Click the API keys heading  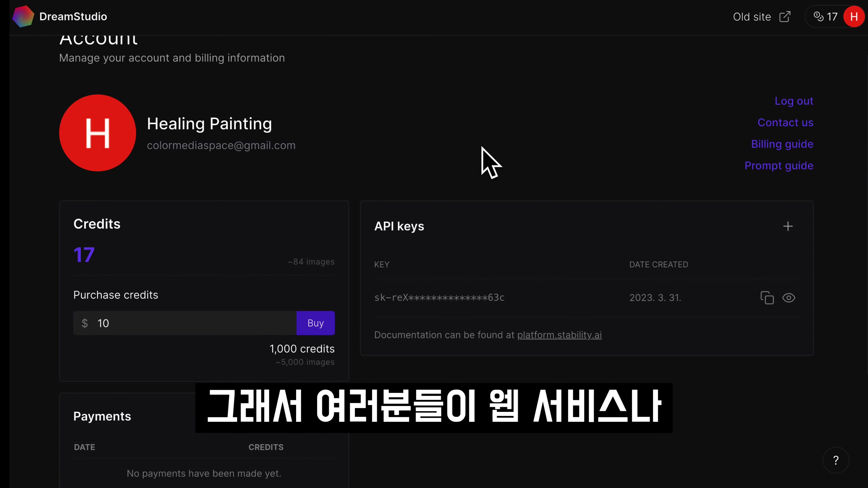(x=399, y=226)
